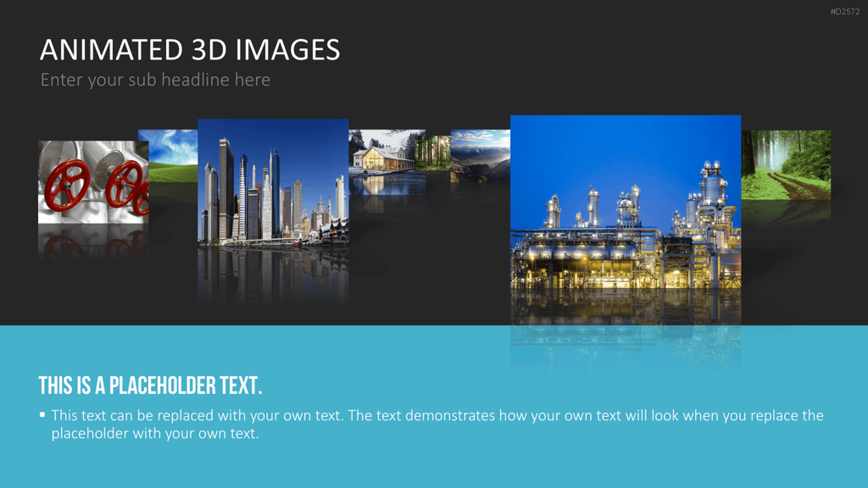Screen dimensions: 868x488
Task: Select the illuminated refinery plant image
Action: tap(626, 202)
